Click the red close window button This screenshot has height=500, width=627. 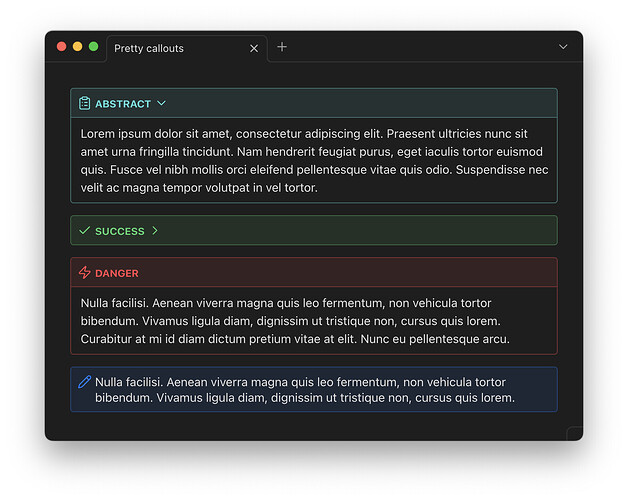click(x=62, y=47)
